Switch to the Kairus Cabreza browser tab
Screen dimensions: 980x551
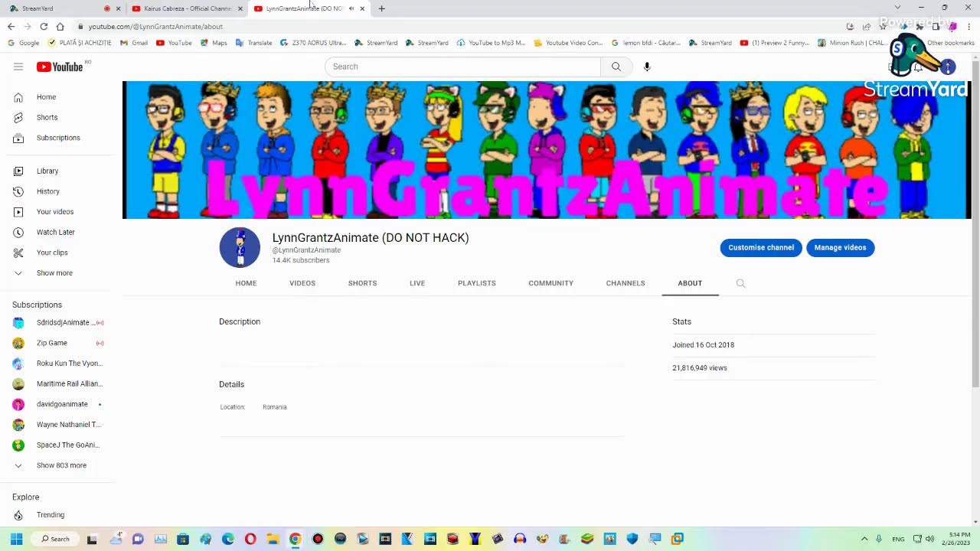point(187,8)
